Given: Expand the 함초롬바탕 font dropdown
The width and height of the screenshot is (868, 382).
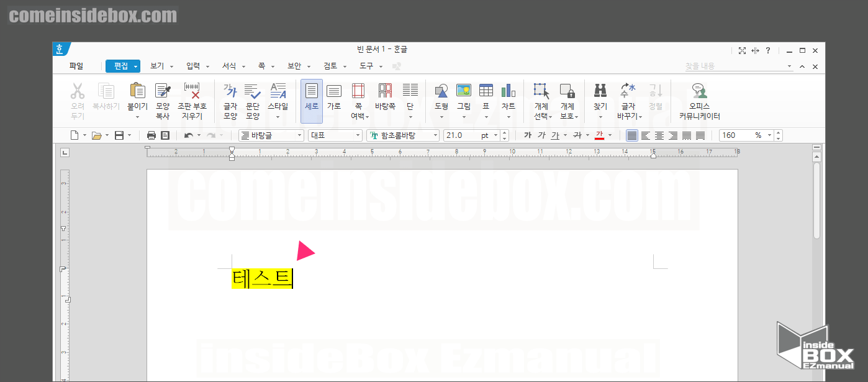Looking at the screenshot, I should (435, 135).
